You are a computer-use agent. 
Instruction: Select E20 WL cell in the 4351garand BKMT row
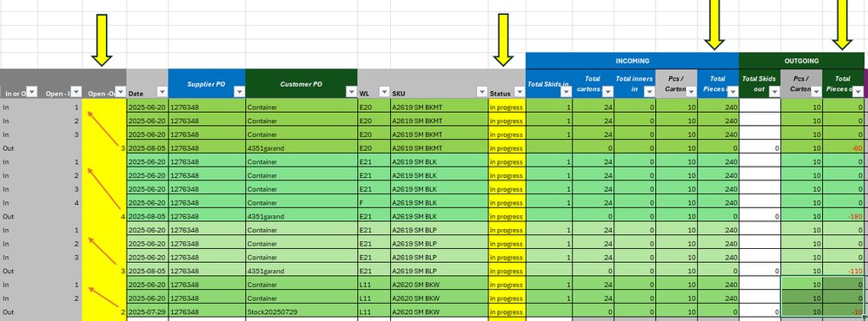[x=374, y=148]
